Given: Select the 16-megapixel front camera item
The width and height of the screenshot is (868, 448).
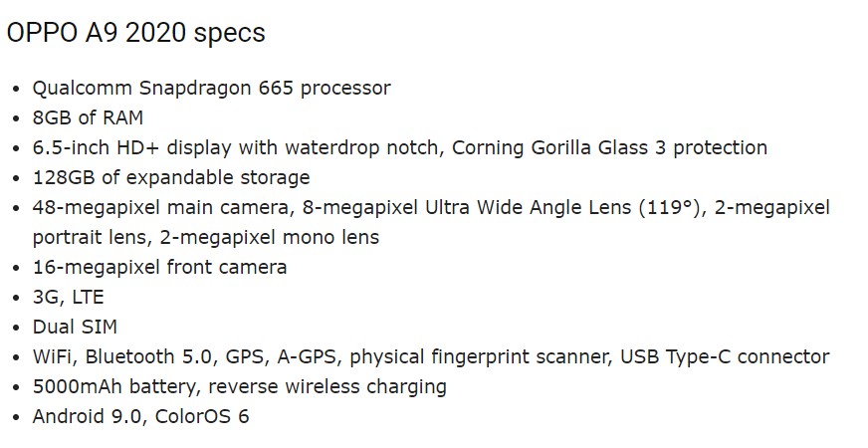Looking at the screenshot, I should pyautogui.click(x=159, y=267).
